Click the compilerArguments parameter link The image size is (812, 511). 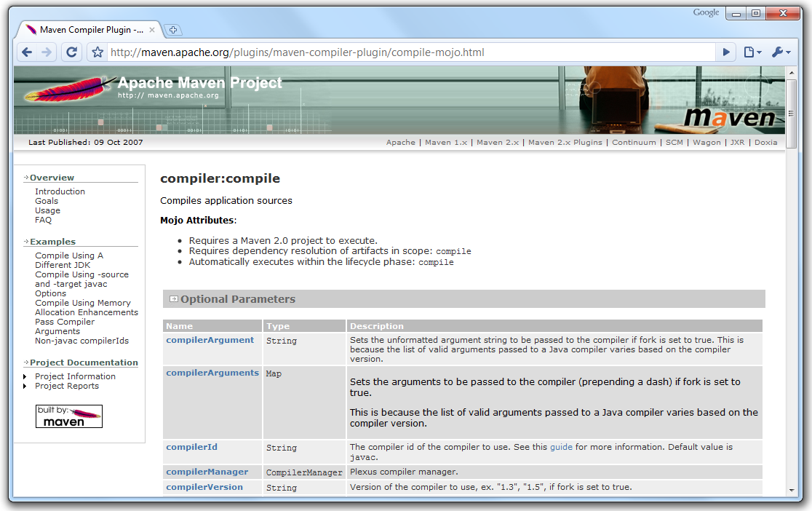tap(212, 373)
